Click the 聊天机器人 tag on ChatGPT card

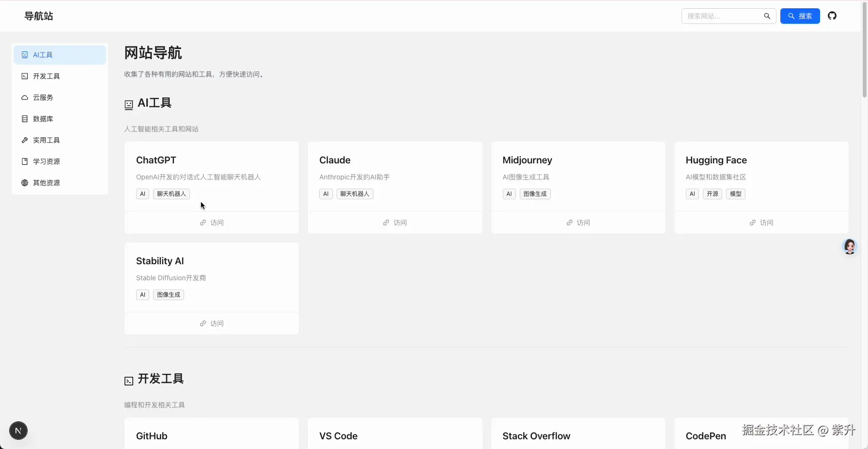click(171, 194)
